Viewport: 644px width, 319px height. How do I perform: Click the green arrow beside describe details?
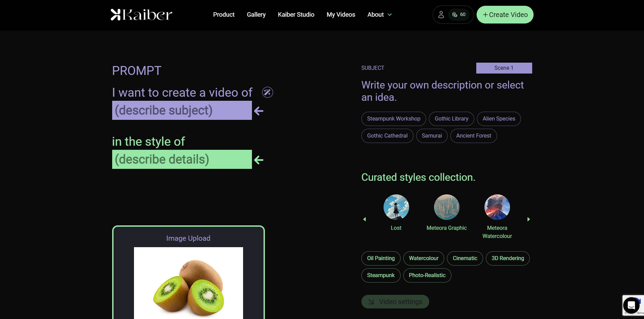pos(259,160)
